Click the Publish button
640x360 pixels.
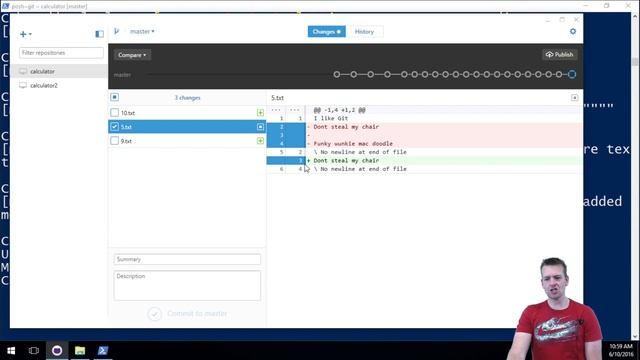pos(560,55)
